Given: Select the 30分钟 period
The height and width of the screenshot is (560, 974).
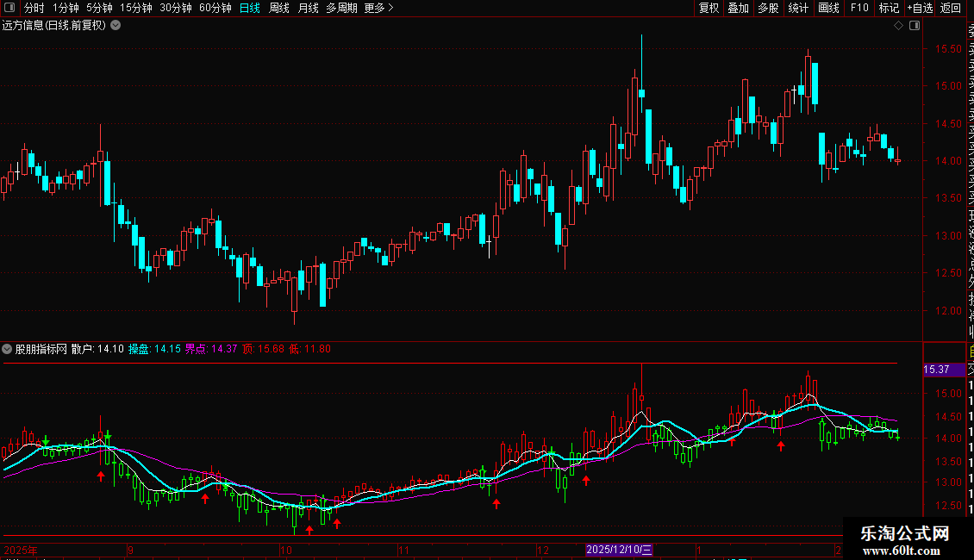Looking at the screenshot, I should pos(176,8).
